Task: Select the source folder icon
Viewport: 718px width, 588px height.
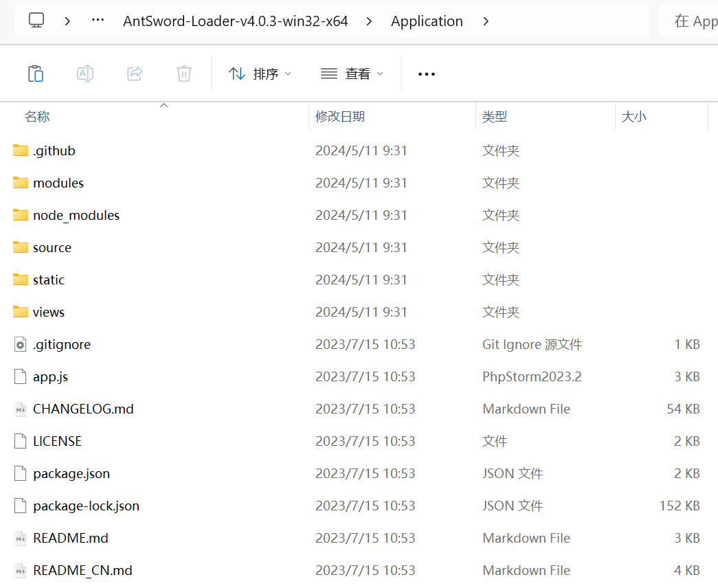Action: click(x=20, y=247)
